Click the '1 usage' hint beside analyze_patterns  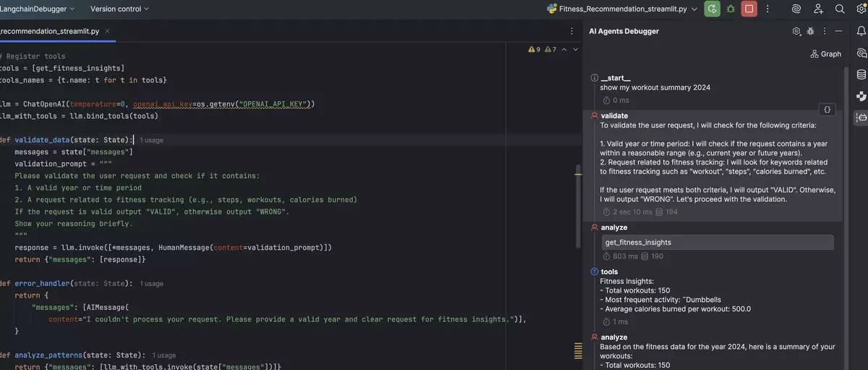(163, 356)
